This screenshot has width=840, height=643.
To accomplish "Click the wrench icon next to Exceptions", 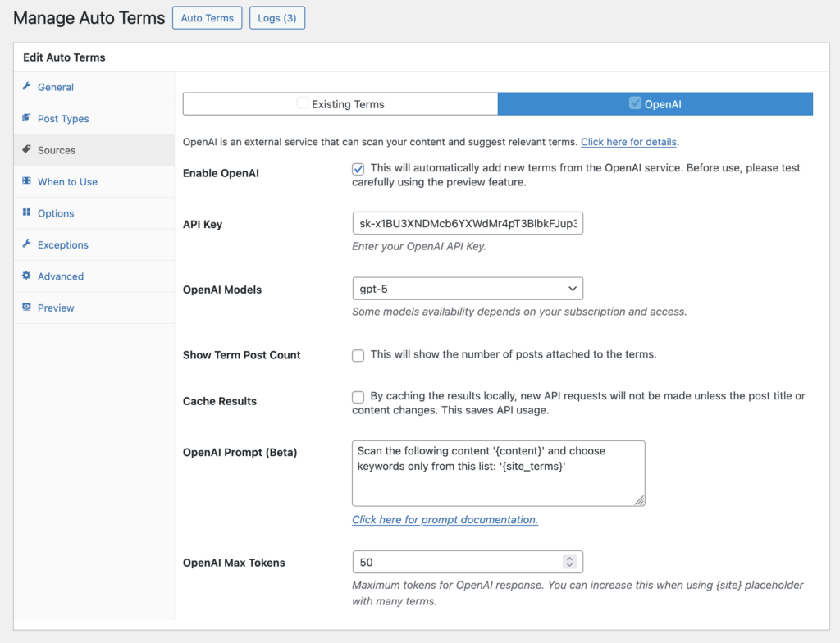I will coord(27,244).
